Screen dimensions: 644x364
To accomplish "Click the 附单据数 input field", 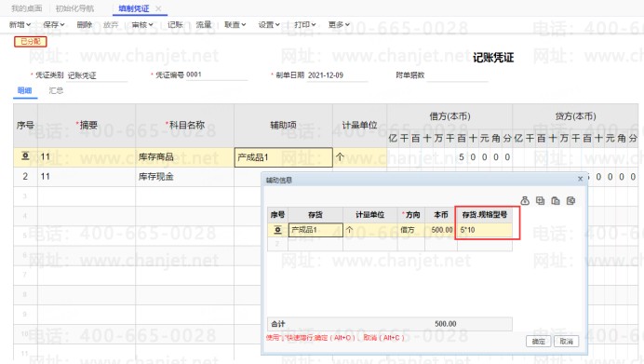I will [x=457, y=75].
